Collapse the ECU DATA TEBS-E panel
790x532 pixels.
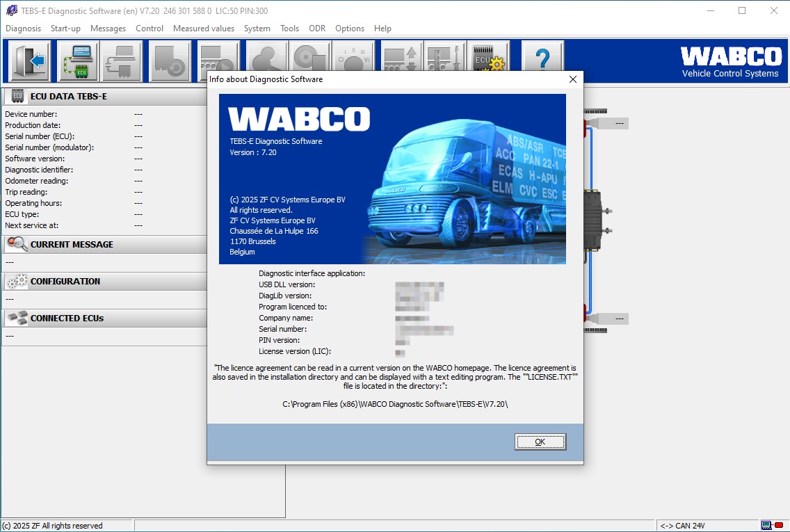[x=104, y=96]
